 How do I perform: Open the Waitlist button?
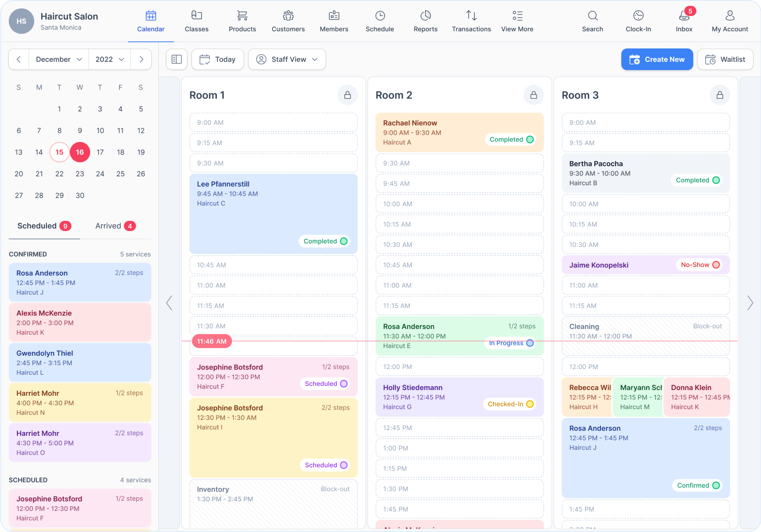tap(725, 60)
